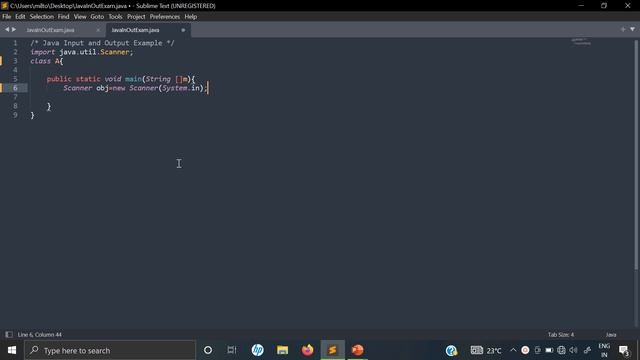This screenshot has width=640, height=360.
Task: Open battery status in system tray
Action: click(549, 350)
